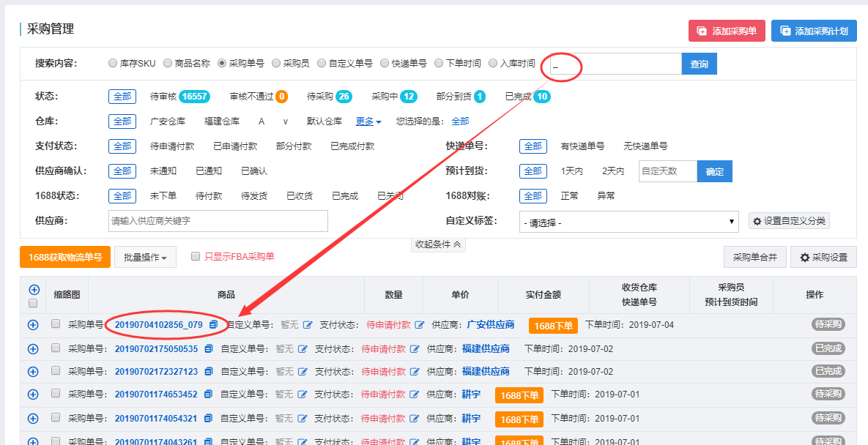Edit payment status for order 20190701174653452
The image size is (868, 445).
pyautogui.click(x=414, y=394)
